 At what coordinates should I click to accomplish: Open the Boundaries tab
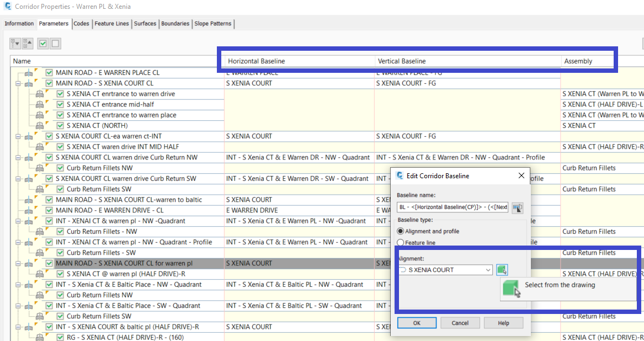click(175, 24)
